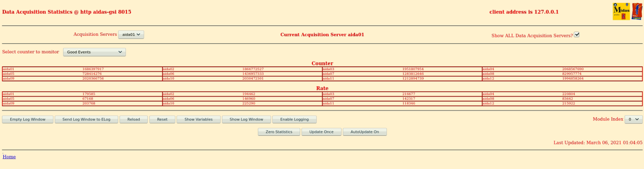Click the Module Index label
Viewport: 644px width, 169px height.
tap(608, 119)
